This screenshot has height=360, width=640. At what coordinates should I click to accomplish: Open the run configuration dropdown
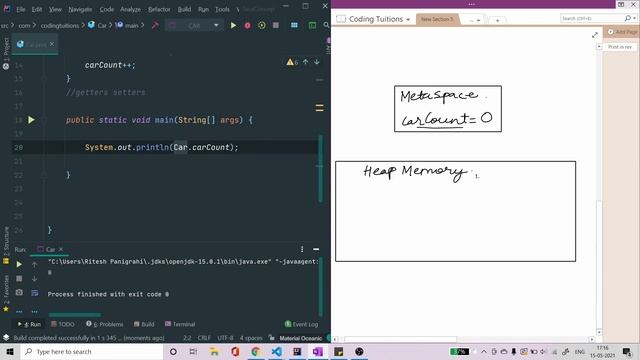pyautogui.click(x=194, y=25)
